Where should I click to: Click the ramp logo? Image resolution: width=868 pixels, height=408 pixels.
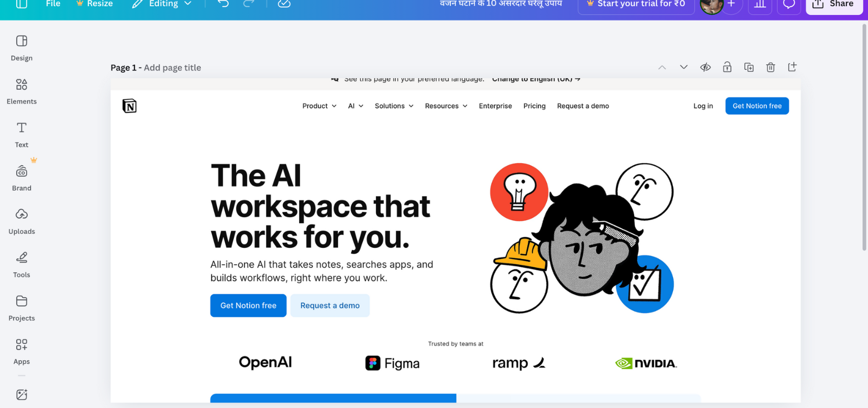[519, 363]
